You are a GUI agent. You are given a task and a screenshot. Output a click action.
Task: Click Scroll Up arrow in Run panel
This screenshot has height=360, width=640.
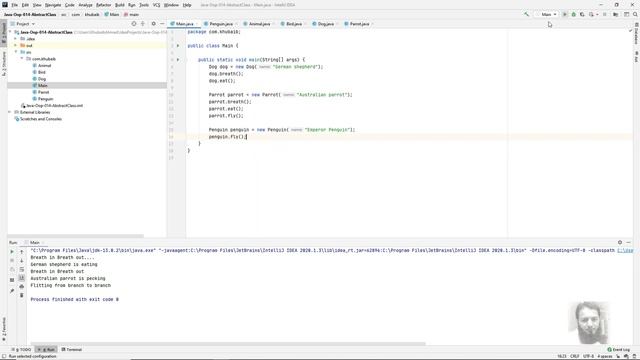click(x=22, y=252)
